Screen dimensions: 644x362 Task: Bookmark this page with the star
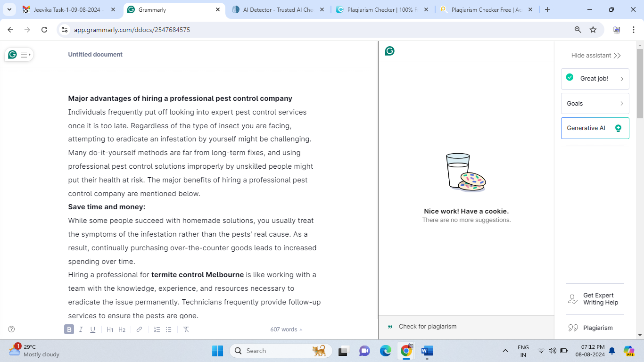[x=593, y=30]
